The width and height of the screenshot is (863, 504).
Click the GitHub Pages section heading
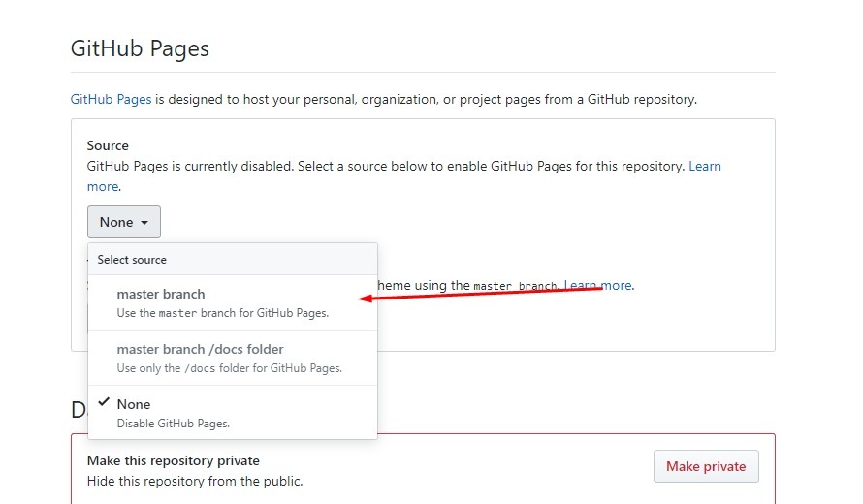coord(140,48)
